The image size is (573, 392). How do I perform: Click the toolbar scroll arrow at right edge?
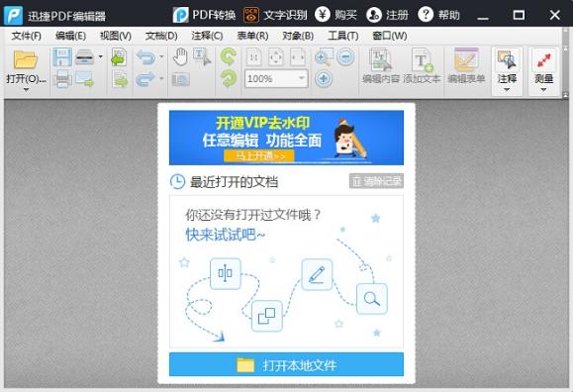[x=566, y=94]
